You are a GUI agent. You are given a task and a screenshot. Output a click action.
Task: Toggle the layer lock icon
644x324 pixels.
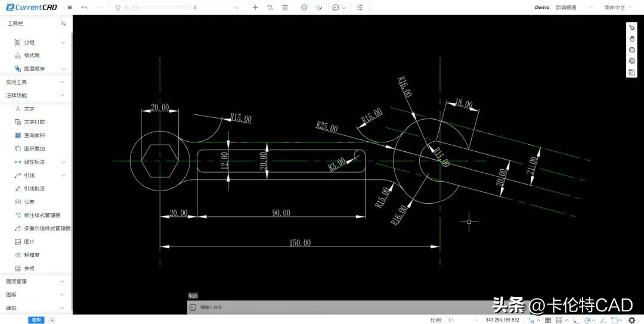point(135,7)
